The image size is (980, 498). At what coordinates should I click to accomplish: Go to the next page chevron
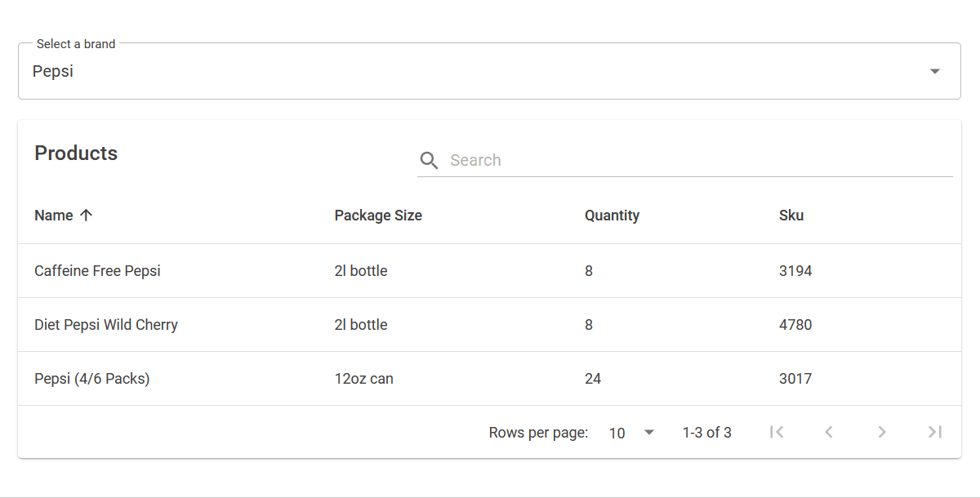point(882,432)
